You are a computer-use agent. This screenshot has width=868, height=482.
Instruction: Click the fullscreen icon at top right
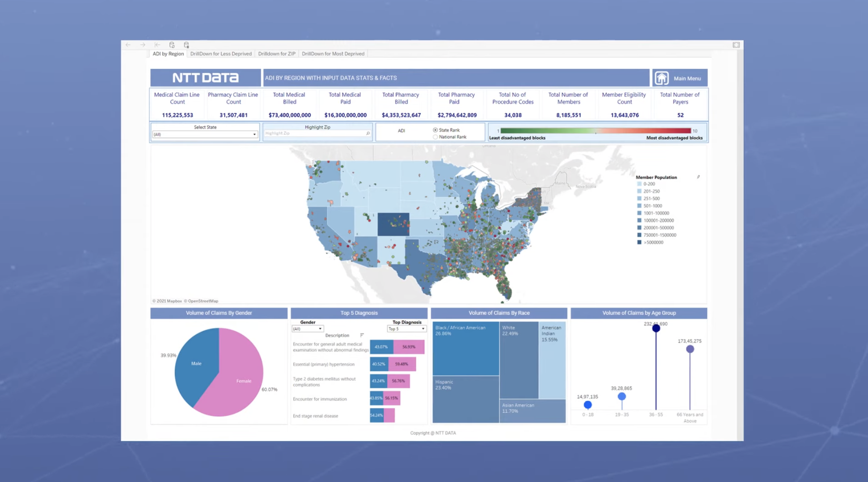pyautogui.click(x=736, y=45)
